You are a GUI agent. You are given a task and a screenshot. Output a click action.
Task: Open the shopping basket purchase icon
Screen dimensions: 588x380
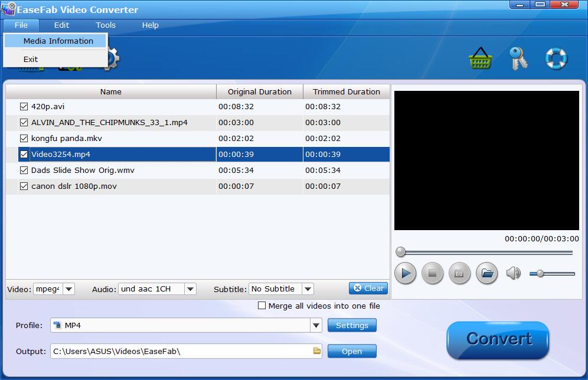[480, 58]
